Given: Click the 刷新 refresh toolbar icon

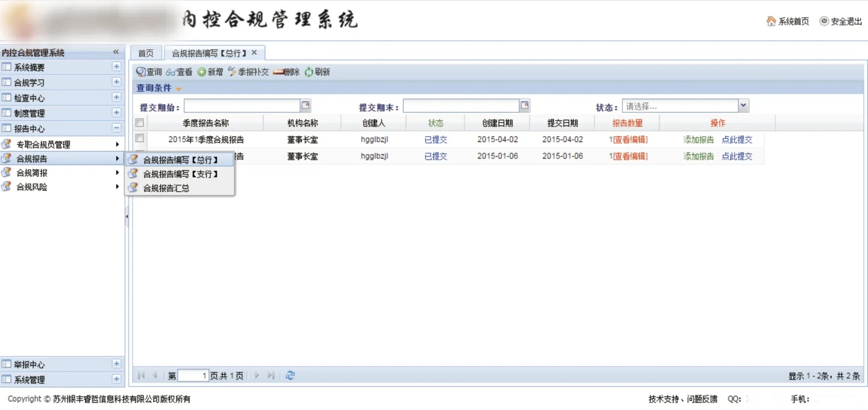Looking at the screenshot, I should [x=309, y=72].
